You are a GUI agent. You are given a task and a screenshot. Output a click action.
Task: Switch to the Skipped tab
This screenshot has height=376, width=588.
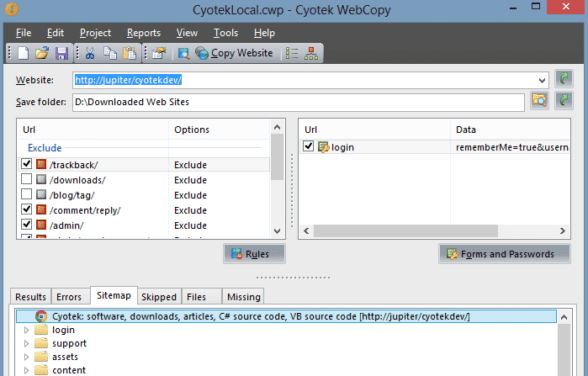(159, 297)
